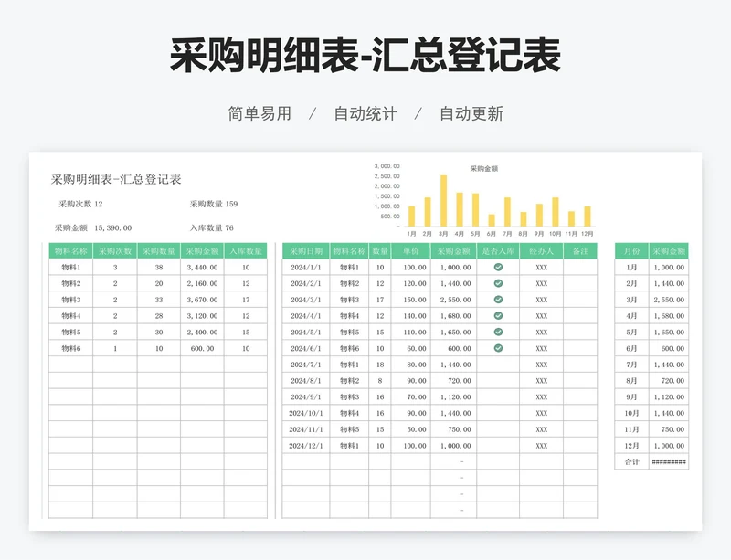Click the warehoused check icon for 2024/4/1
731x560 pixels.
498,316
